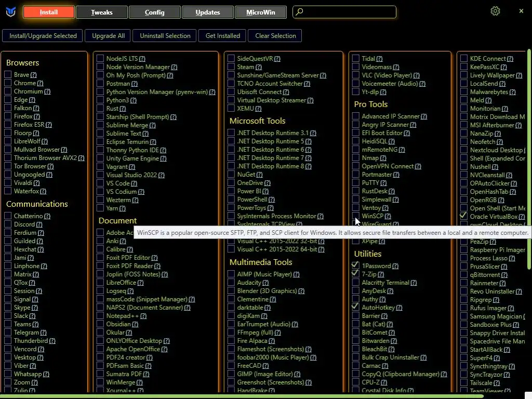Switch to the Tweaks tab
Viewport: 532px width, 399px height.
102,12
